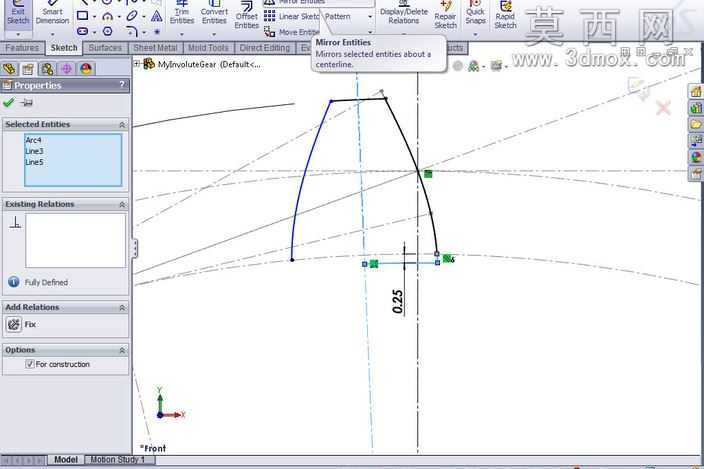Pick the centerpoint arc tool
The image size is (704, 469).
click(x=108, y=17)
